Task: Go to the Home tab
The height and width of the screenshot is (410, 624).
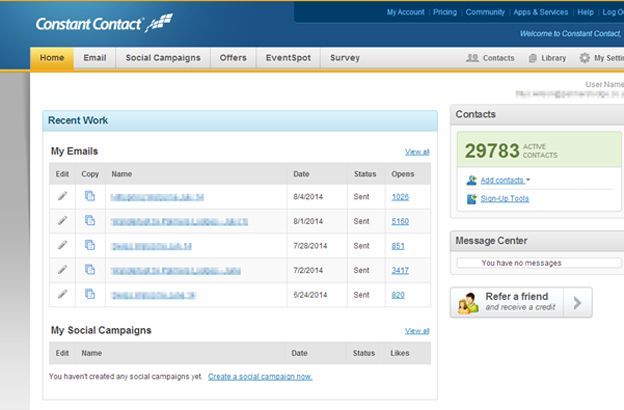Action: click(x=52, y=58)
